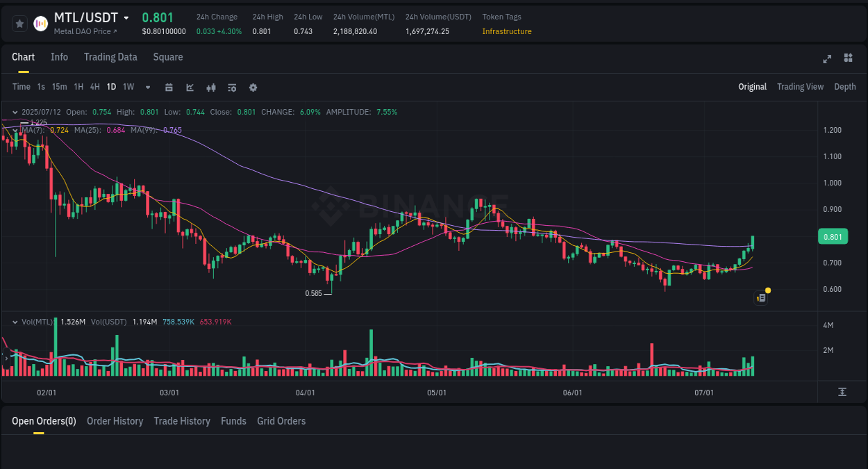Open the chart layout widgets icon
Viewport: 868px width, 469px height.
(x=848, y=58)
